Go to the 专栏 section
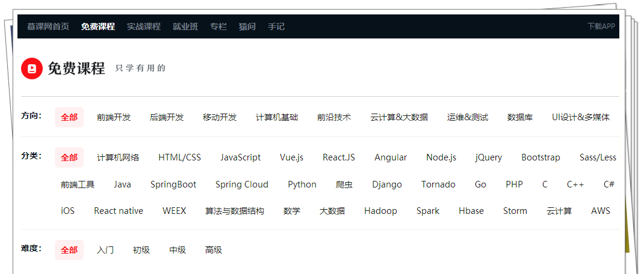The height and width of the screenshot is (274, 644). pos(218,26)
